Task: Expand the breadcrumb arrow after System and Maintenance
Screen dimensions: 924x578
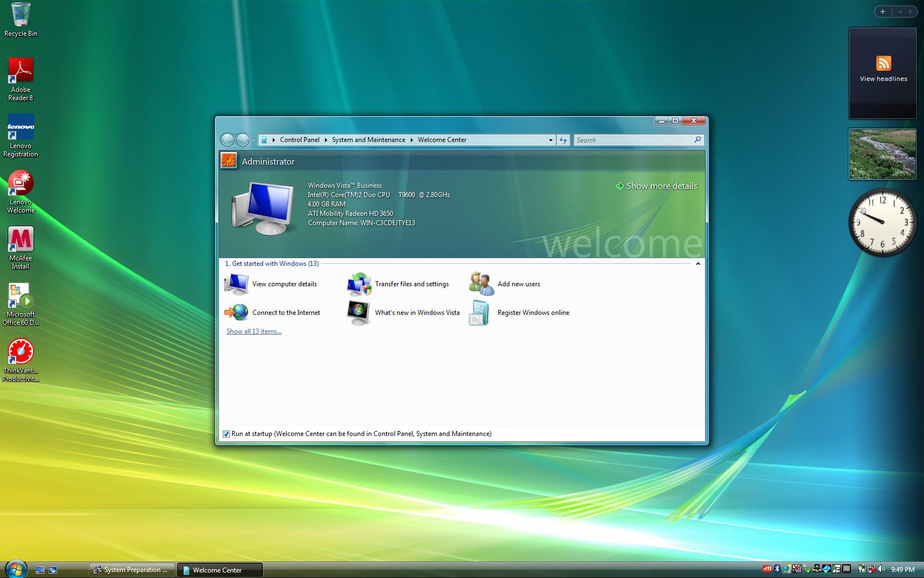Action: [x=411, y=140]
